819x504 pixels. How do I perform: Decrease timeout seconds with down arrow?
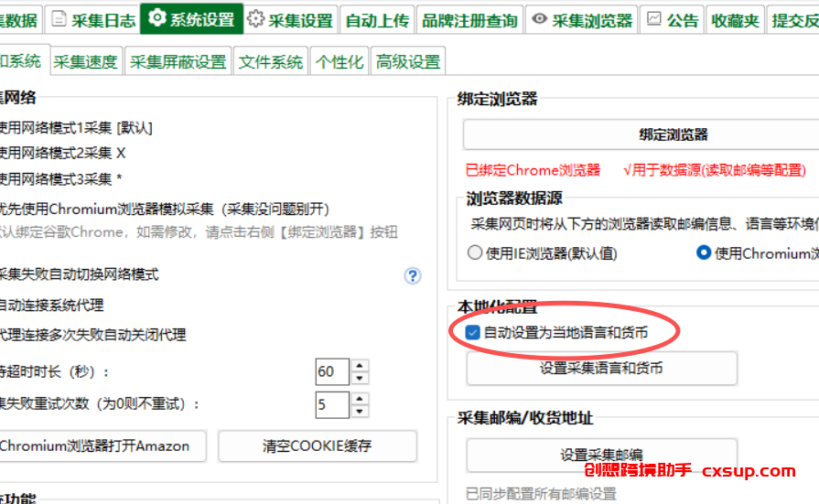tap(360, 378)
